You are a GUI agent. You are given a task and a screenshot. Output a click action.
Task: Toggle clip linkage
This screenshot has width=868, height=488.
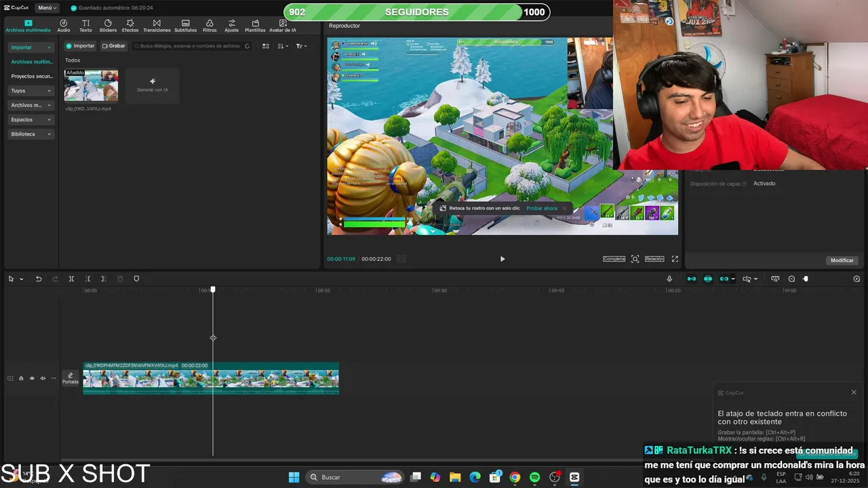724,279
